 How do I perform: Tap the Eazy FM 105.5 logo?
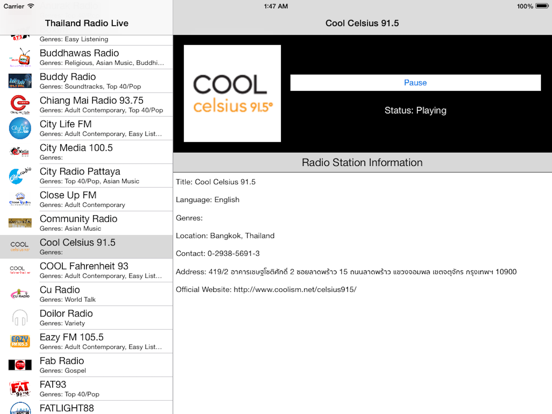coord(20,341)
